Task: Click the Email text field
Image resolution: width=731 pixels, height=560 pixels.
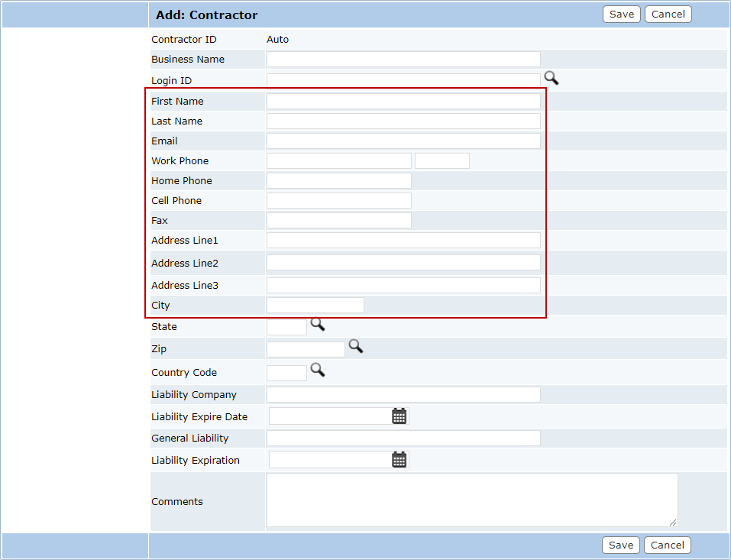Action: pos(403,141)
